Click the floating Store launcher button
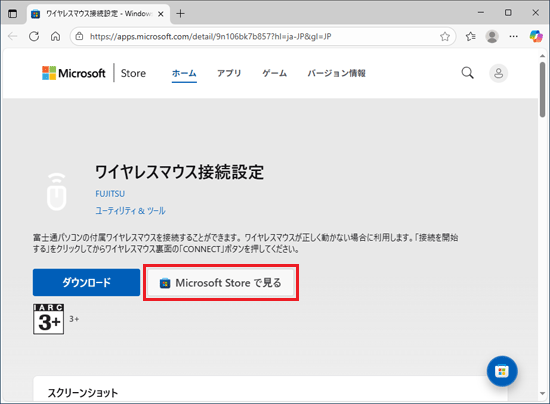Viewport: 550px width, 404px height. pyautogui.click(x=502, y=371)
